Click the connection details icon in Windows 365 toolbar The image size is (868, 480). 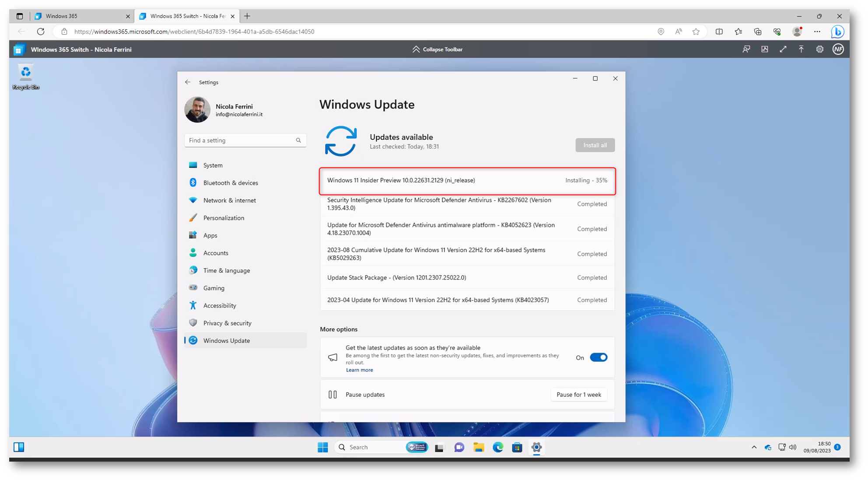[764, 49]
